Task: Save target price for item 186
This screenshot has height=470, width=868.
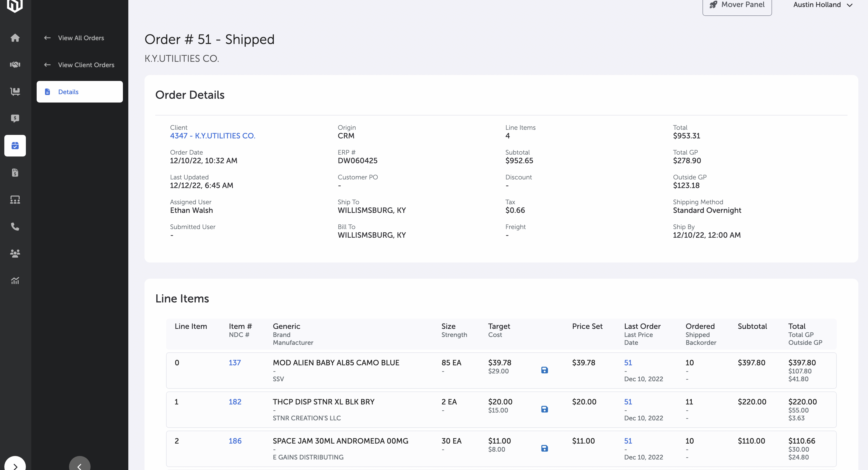Action: [544, 448]
